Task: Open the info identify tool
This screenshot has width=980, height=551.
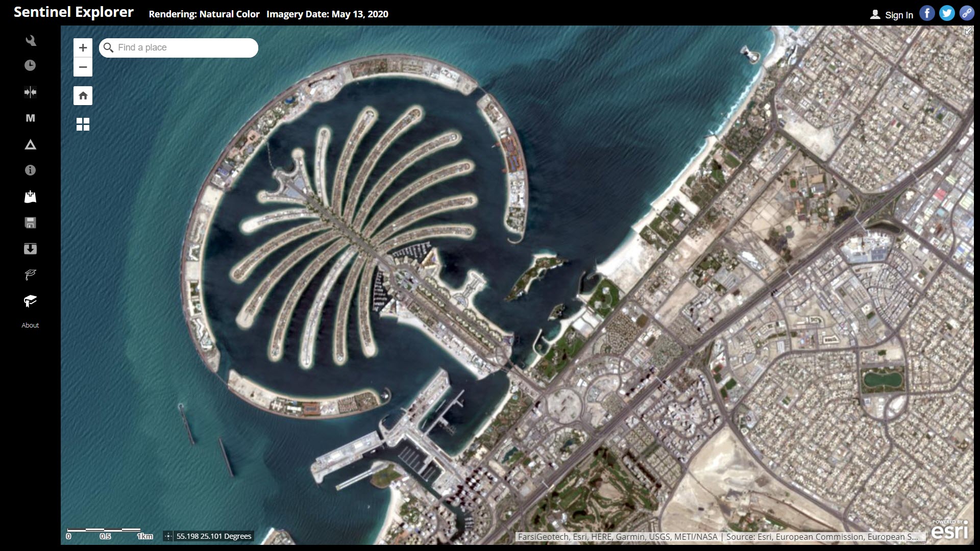Action: coord(30,170)
